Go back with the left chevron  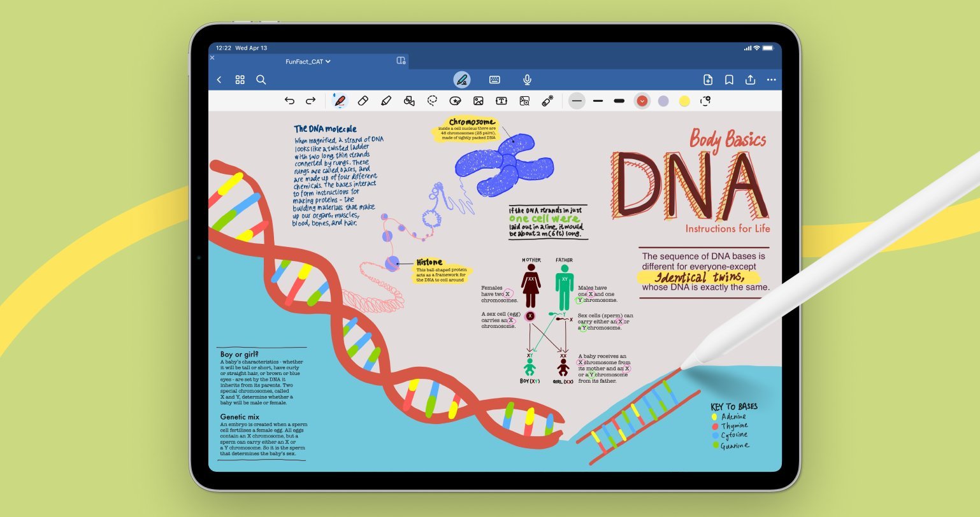click(x=219, y=80)
